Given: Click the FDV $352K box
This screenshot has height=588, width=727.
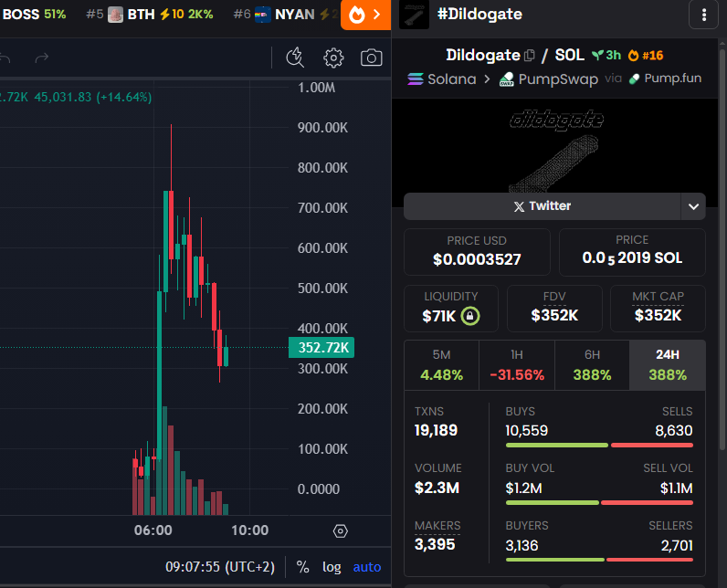Looking at the screenshot, I should (554, 309).
